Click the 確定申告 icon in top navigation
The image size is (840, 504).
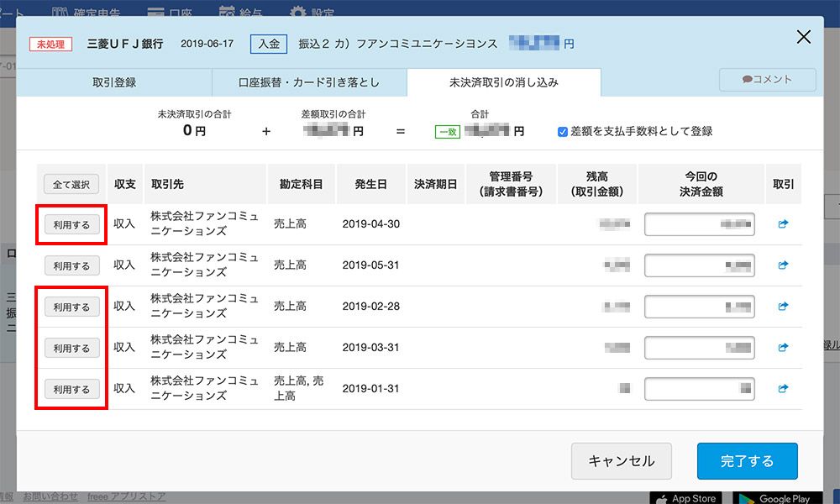59,12
